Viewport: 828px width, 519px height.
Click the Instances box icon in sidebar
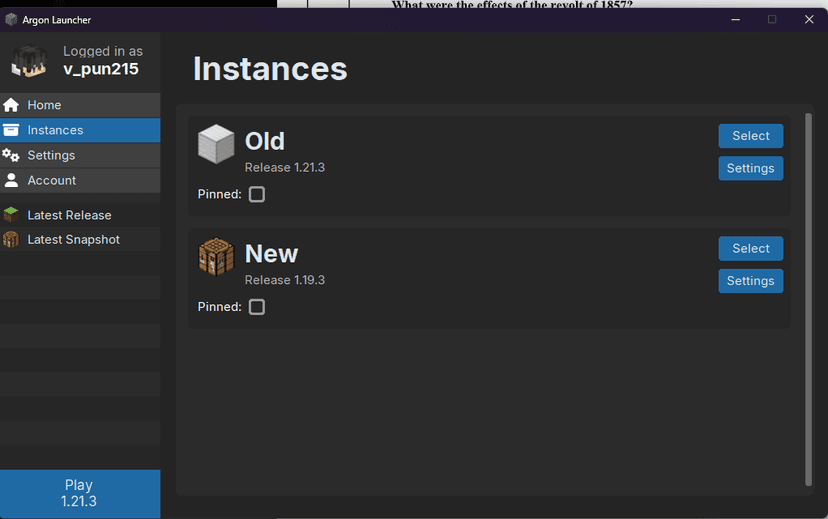click(x=11, y=130)
